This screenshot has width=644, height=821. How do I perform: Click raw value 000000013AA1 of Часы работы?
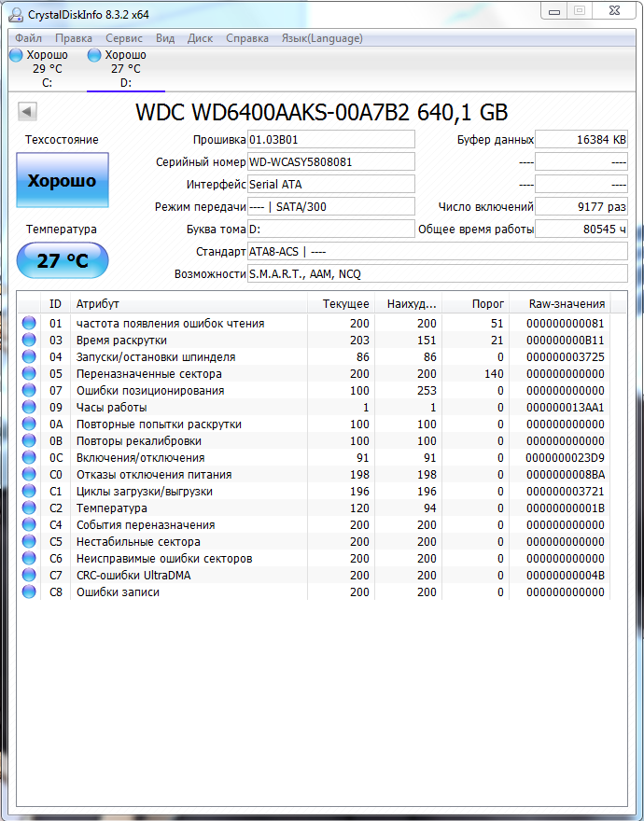(565, 408)
